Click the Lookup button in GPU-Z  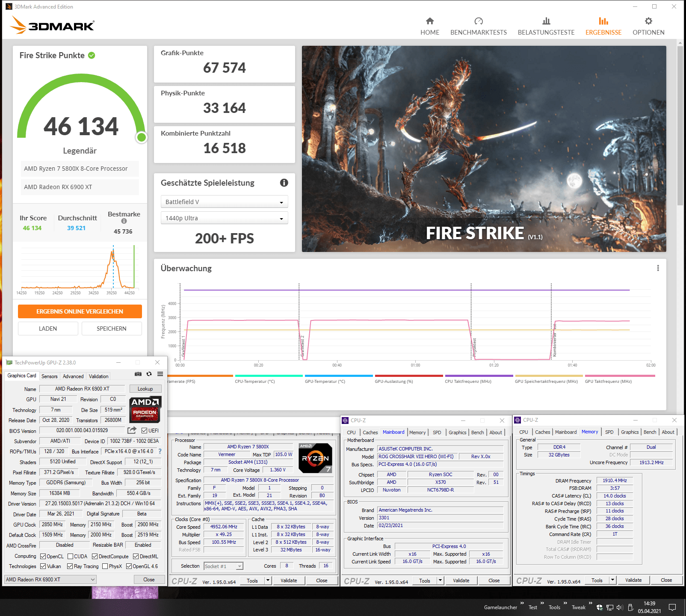tap(145, 389)
